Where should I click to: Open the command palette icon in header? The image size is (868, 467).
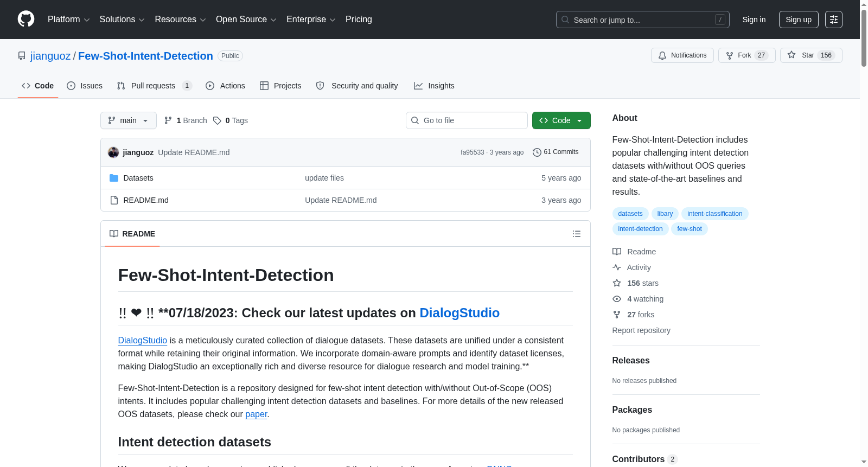(833, 20)
